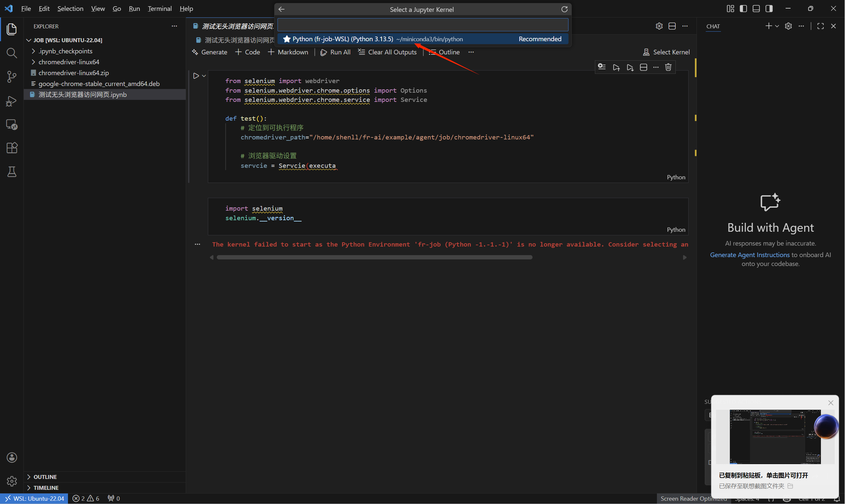Toggle the primary side bar layout button
Image resolution: width=845 pixels, height=504 pixels.
743,9
